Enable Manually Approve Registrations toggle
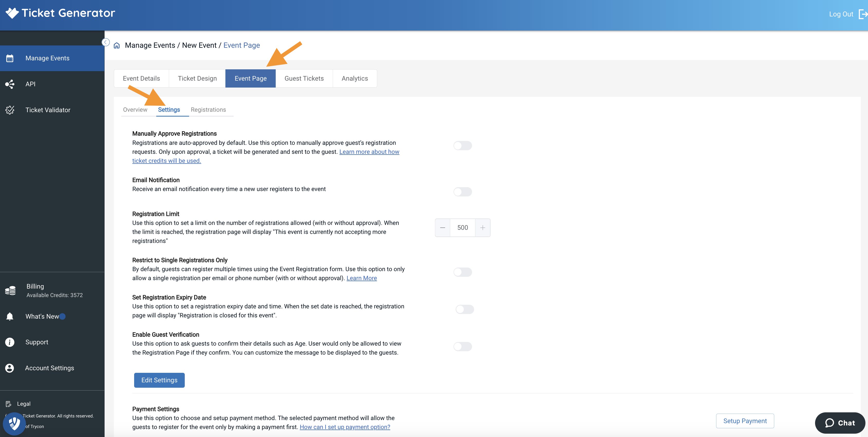The height and width of the screenshot is (437, 868). (462, 145)
